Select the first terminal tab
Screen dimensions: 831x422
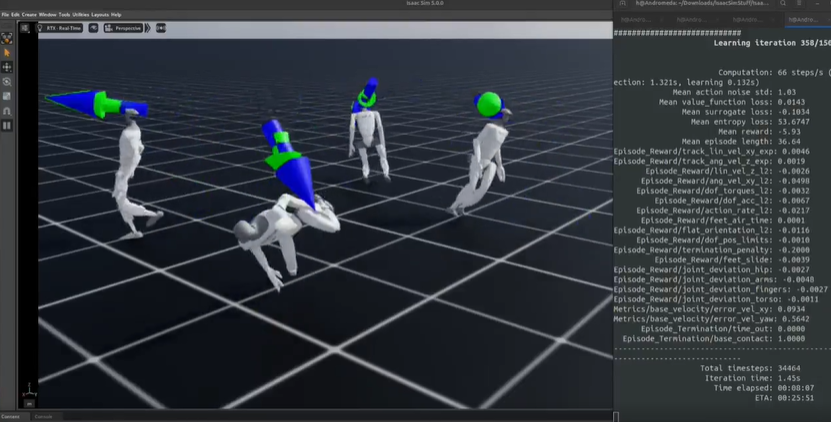(x=638, y=19)
